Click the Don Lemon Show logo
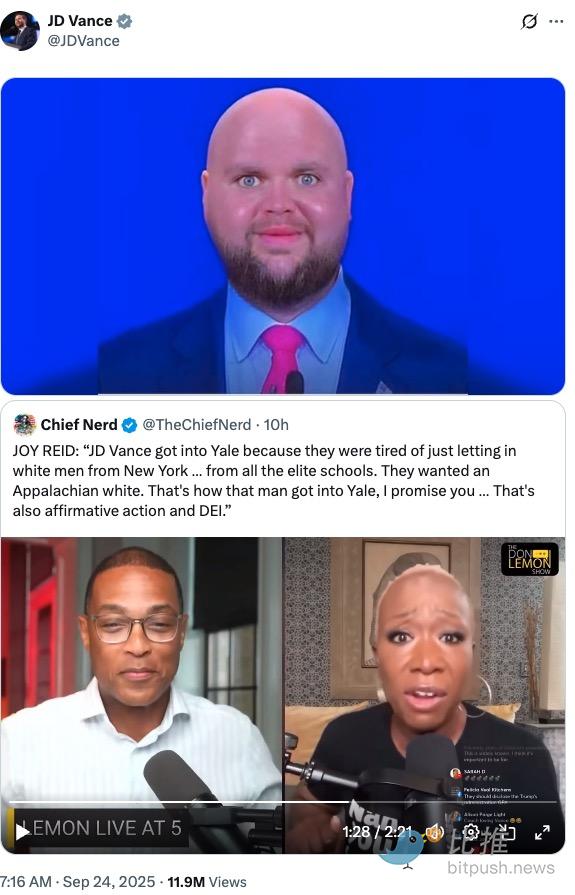Screen dimensions: 575x895 530,559
